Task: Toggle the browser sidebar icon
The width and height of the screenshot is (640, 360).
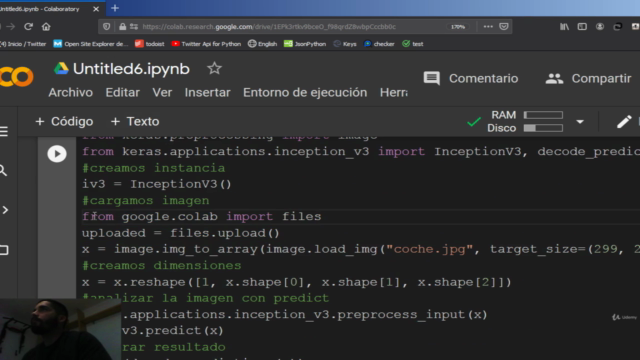Action: click(x=582, y=27)
